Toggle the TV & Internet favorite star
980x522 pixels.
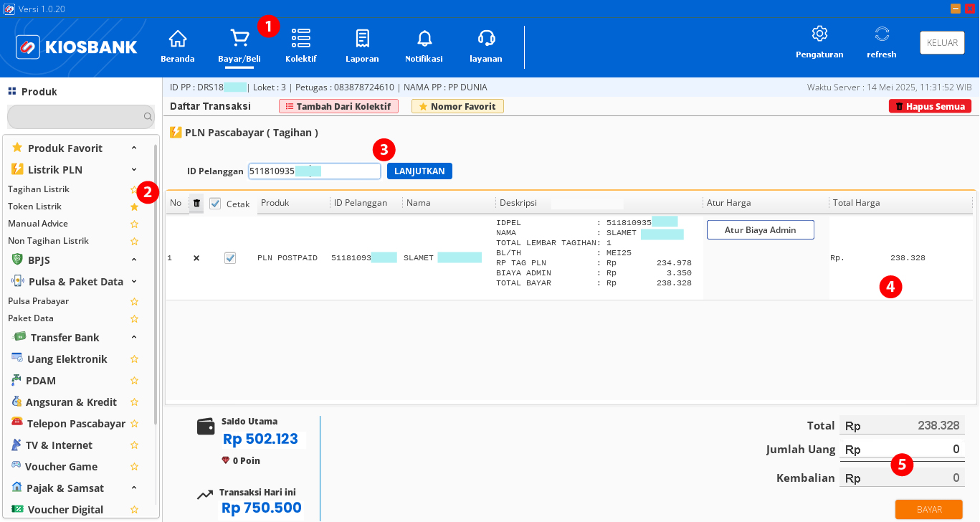pyautogui.click(x=134, y=445)
